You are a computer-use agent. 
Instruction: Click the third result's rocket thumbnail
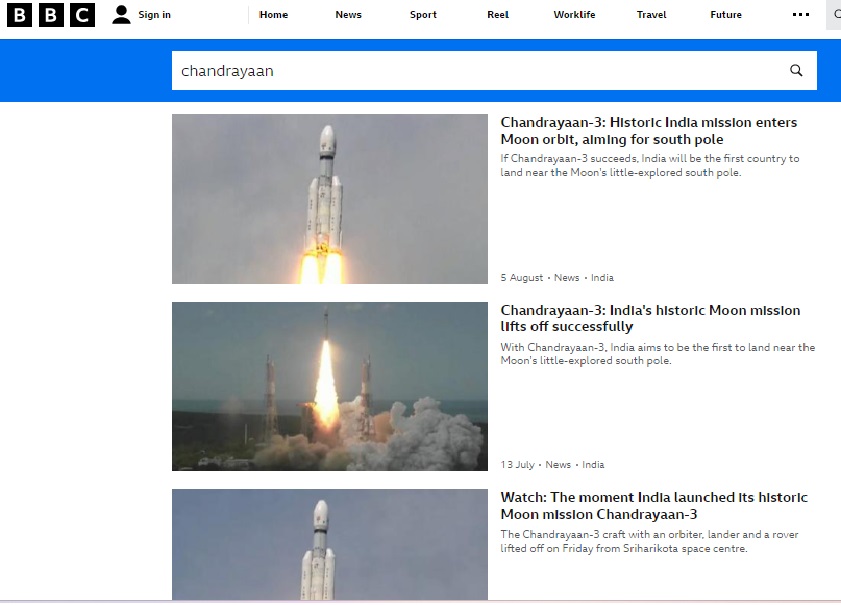pyautogui.click(x=329, y=545)
